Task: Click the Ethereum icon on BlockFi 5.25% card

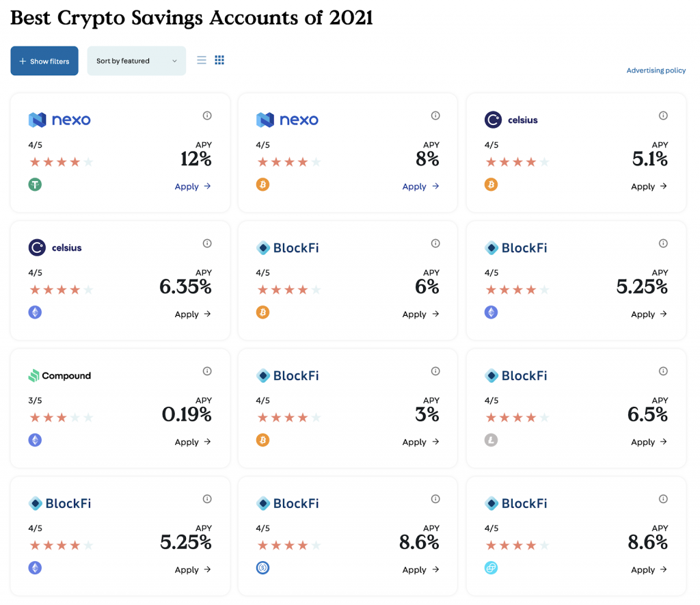Action: pyautogui.click(x=491, y=312)
